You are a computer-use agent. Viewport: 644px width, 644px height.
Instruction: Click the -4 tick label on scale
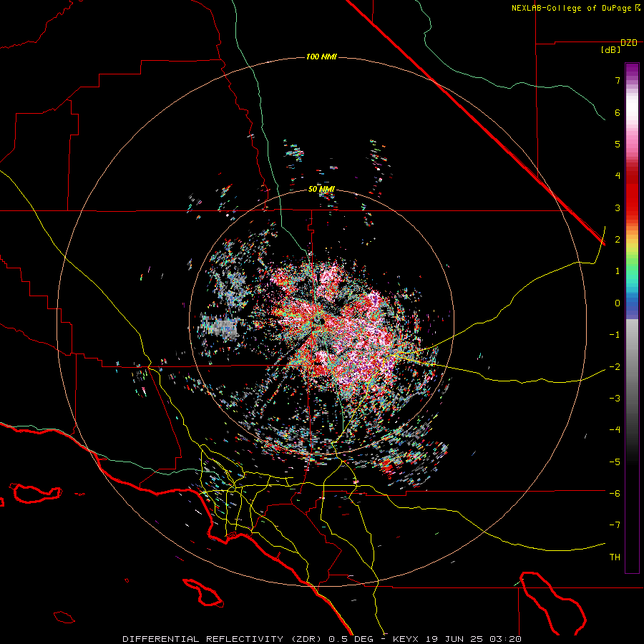click(615, 430)
